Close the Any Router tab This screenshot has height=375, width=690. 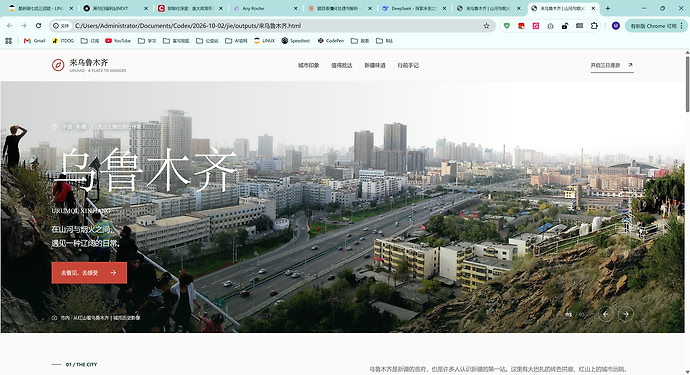(x=295, y=8)
